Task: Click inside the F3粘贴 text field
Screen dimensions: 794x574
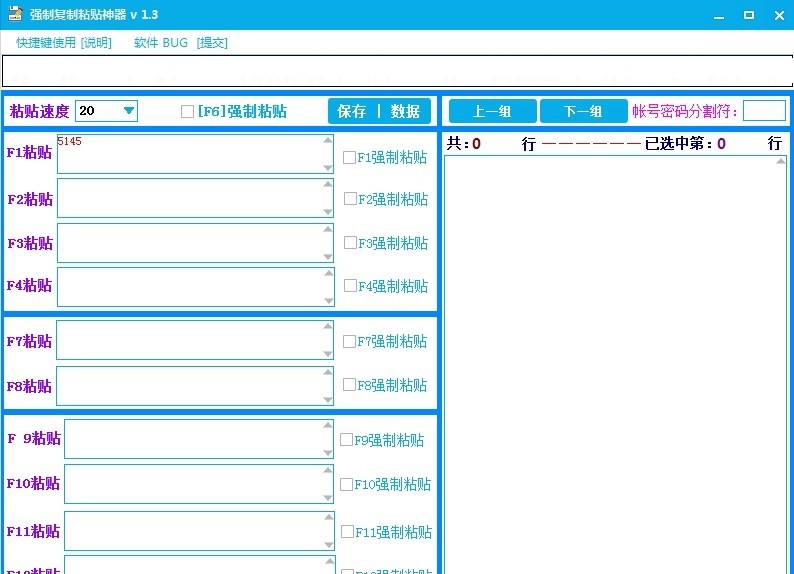Action: click(x=190, y=243)
